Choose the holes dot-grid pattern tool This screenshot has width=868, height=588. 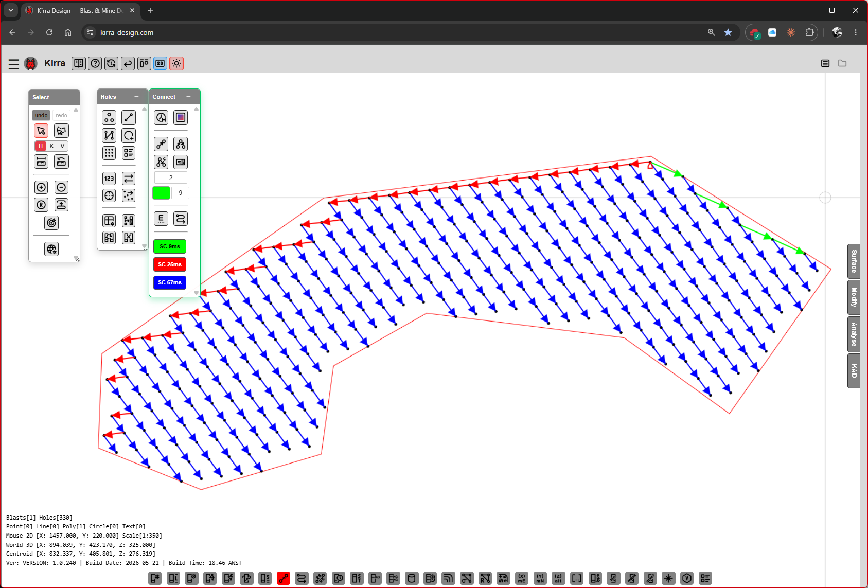tap(109, 153)
